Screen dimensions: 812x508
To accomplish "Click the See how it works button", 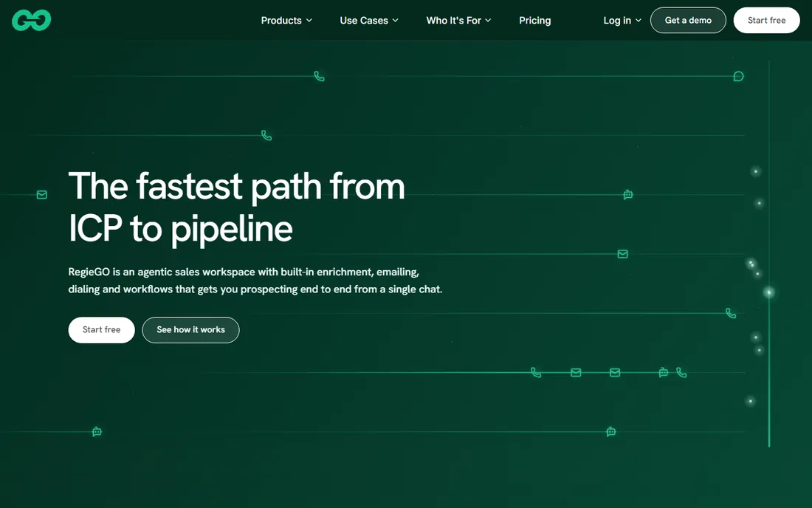I will click(190, 330).
